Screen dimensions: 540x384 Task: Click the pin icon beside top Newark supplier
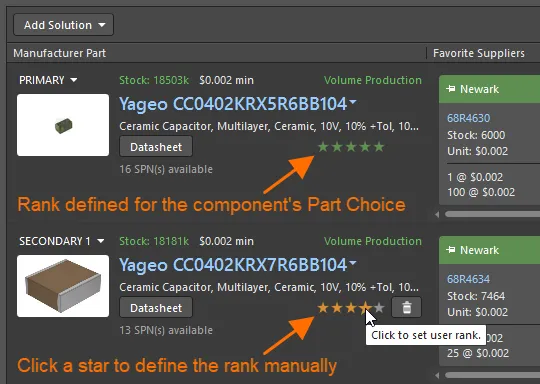coord(451,89)
